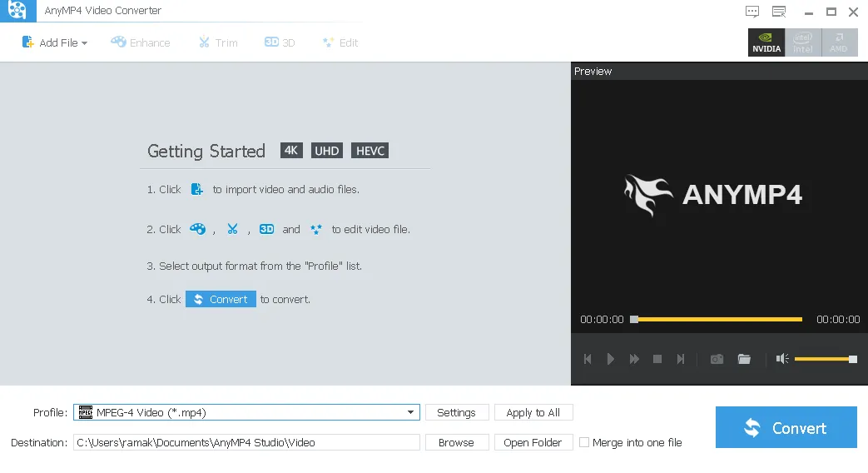The height and width of the screenshot is (473, 868).
Task: Open the title bar menu icon
Action: (x=779, y=12)
